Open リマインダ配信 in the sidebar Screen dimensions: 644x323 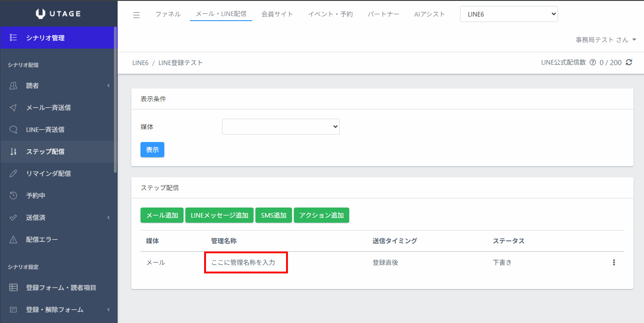(57, 174)
